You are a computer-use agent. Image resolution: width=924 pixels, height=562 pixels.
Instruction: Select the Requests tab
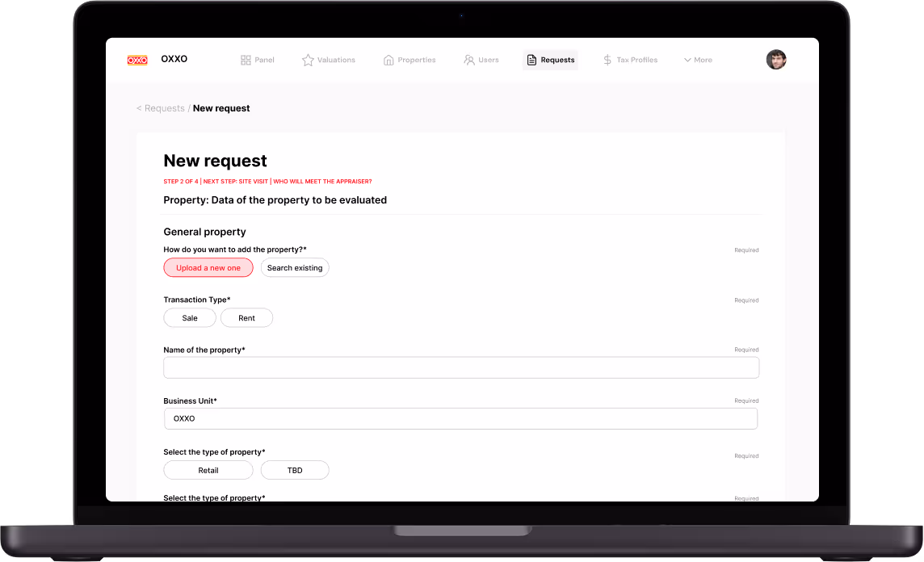[550, 60]
